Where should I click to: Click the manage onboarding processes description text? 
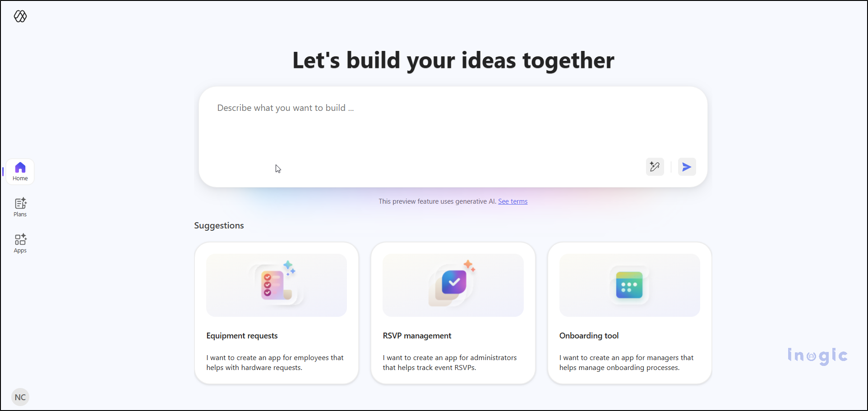(626, 362)
